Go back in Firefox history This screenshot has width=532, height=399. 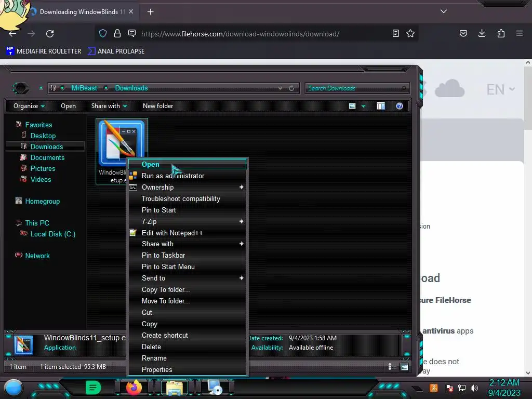click(12, 34)
